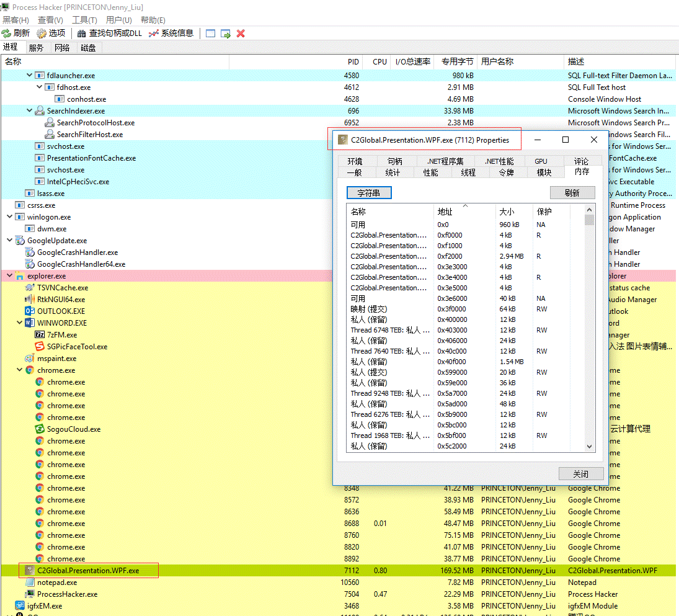Collapse the explorer.exe process tree
This screenshot has height=616, width=679.
point(10,275)
